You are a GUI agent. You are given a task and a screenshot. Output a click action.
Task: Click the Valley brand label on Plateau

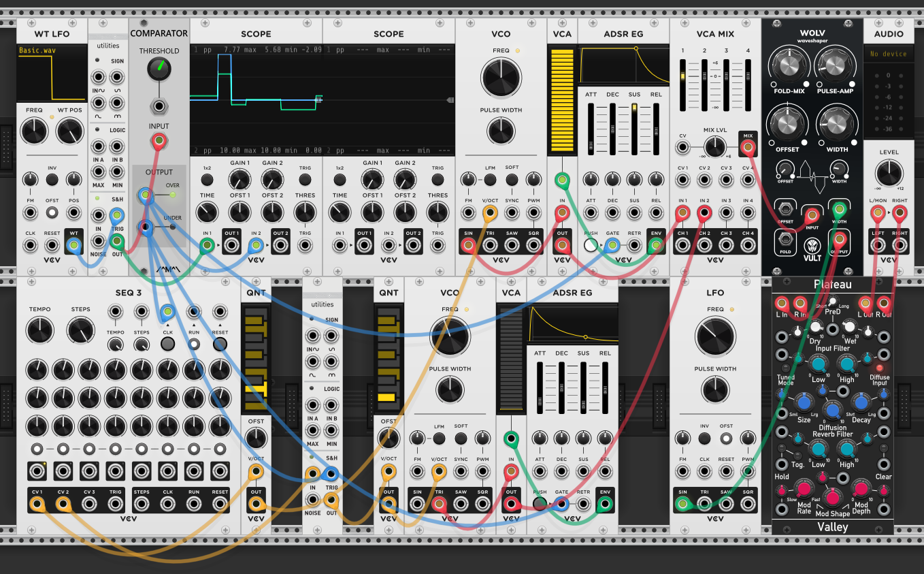(833, 527)
